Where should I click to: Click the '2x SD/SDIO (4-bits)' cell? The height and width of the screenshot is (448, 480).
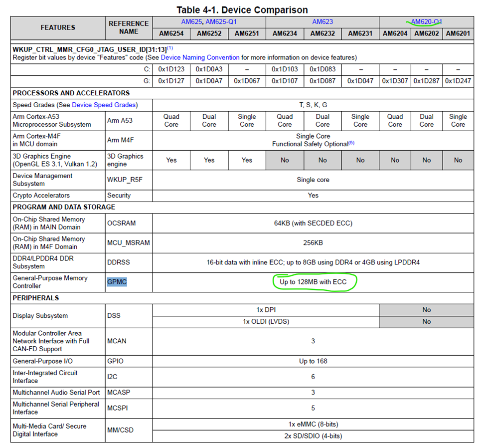pyautogui.click(x=313, y=436)
